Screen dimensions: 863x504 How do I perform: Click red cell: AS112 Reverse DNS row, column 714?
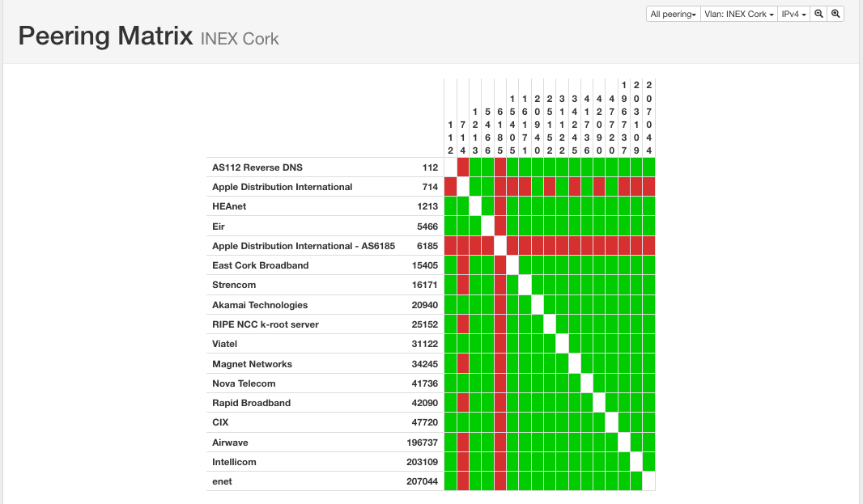coord(463,167)
